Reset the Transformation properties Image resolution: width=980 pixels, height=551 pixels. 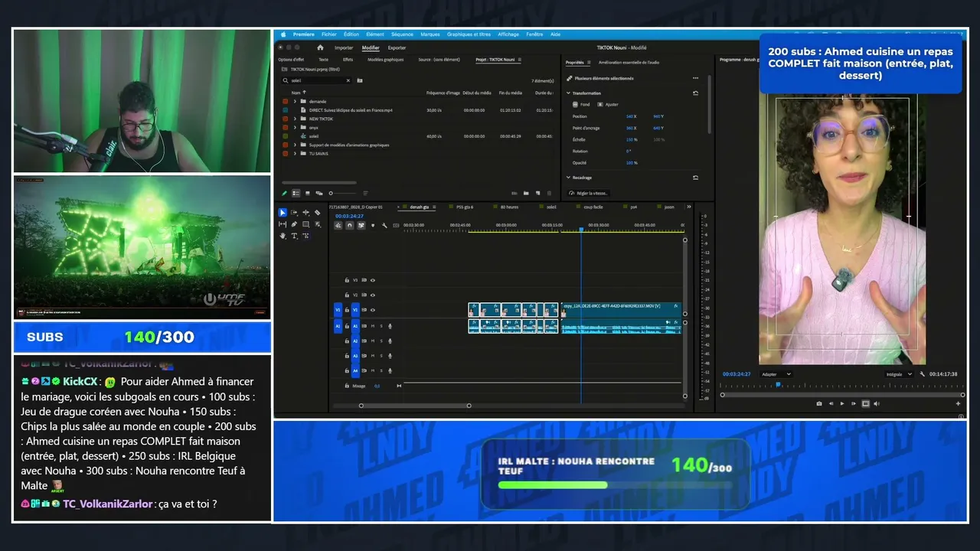(x=695, y=93)
